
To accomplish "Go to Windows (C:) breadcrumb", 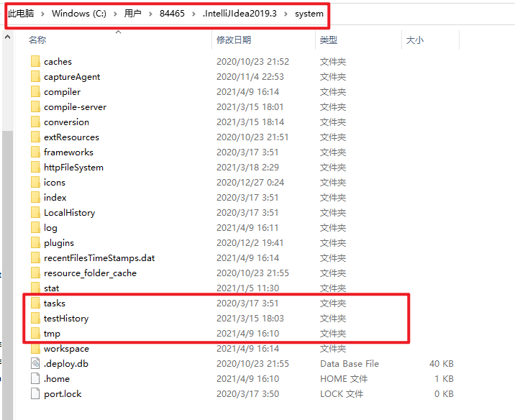I will click(x=79, y=14).
